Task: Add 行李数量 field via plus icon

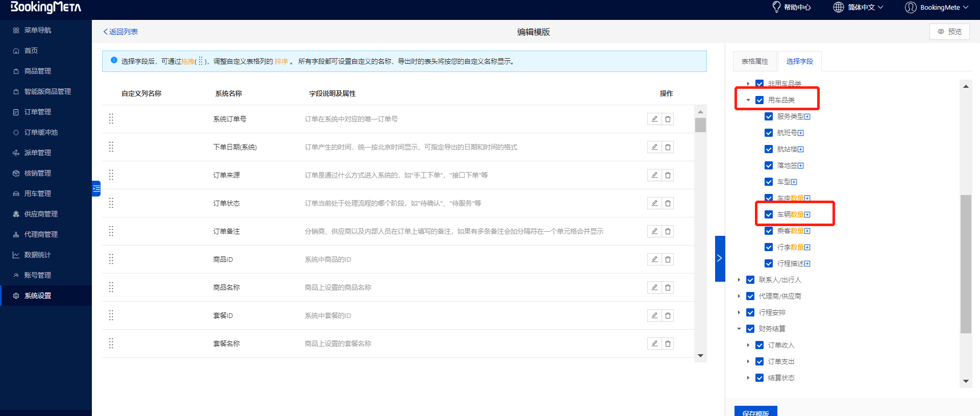Action: tap(807, 247)
